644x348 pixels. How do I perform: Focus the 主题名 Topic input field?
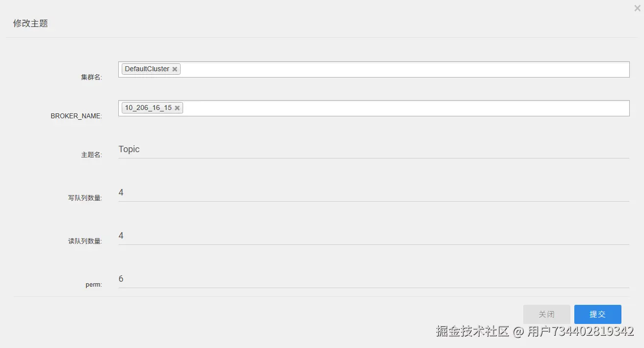point(374,149)
